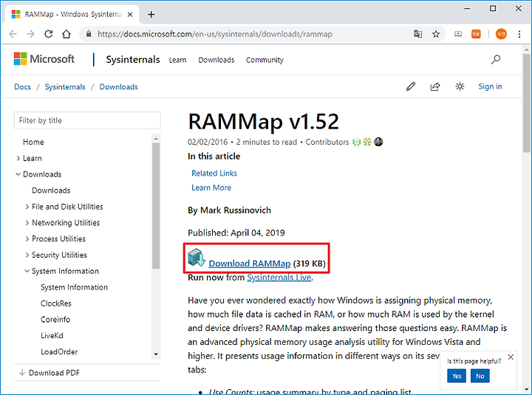Image resolution: width=532 pixels, height=395 pixels.
Task: Click the Microsoft logo
Action: pyautogui.click(x=44, y=59)
